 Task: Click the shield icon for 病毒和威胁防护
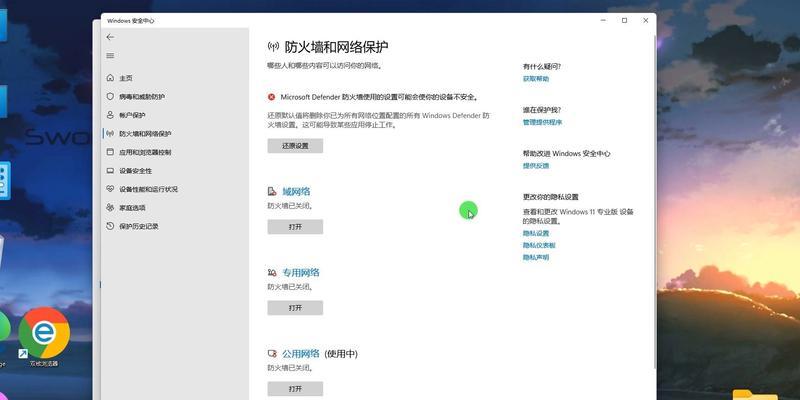(x=110, y=96)
